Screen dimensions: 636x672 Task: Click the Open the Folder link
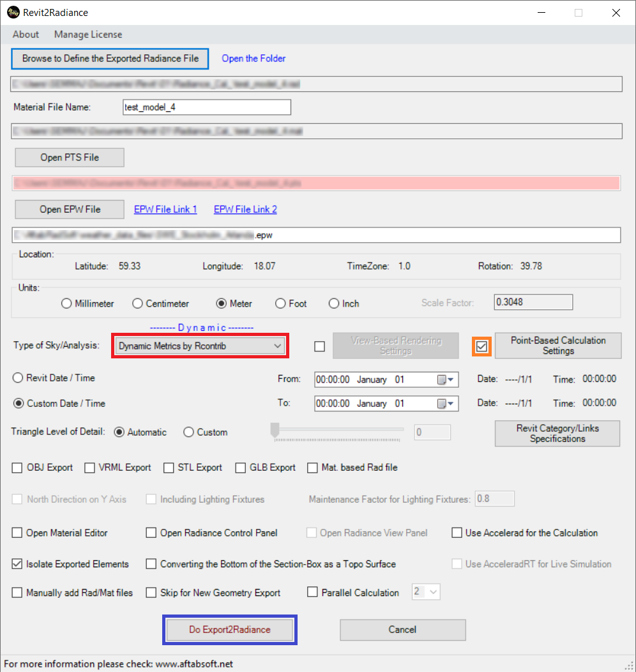[x=254, y=58]
